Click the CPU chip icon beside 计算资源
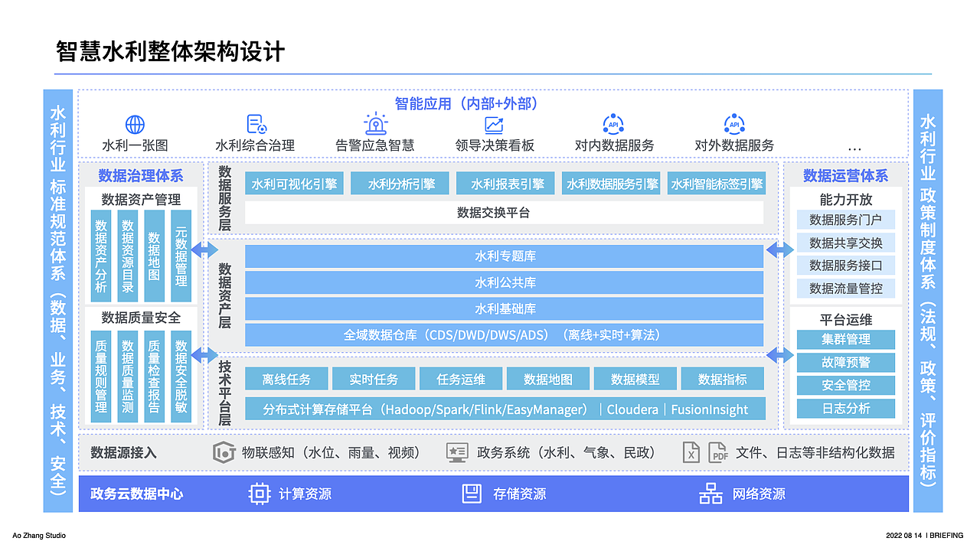 coord(260,494)
